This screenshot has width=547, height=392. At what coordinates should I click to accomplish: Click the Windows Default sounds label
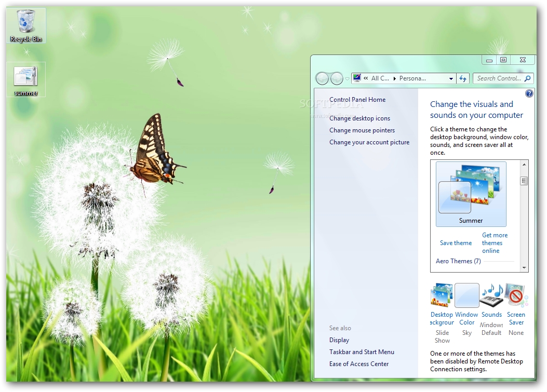(x=491, y=329)
